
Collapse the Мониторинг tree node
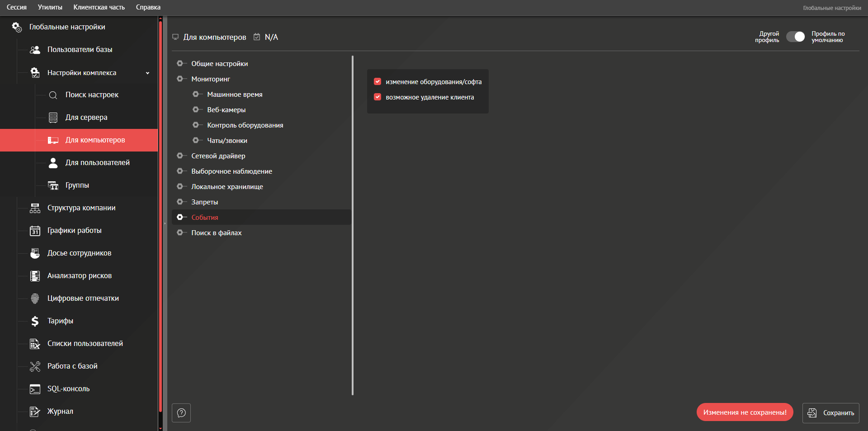click(x=180, y=79)
